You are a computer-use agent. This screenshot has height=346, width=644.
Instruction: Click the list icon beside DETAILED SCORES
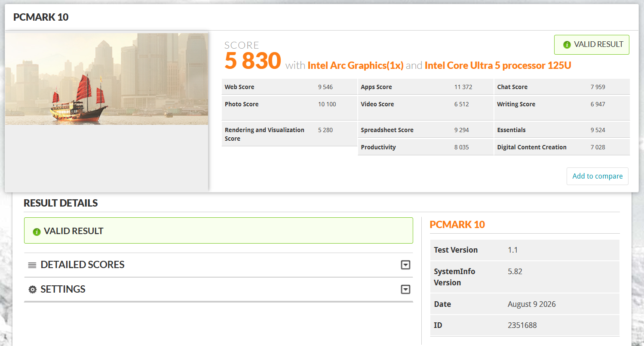(32, 265)
